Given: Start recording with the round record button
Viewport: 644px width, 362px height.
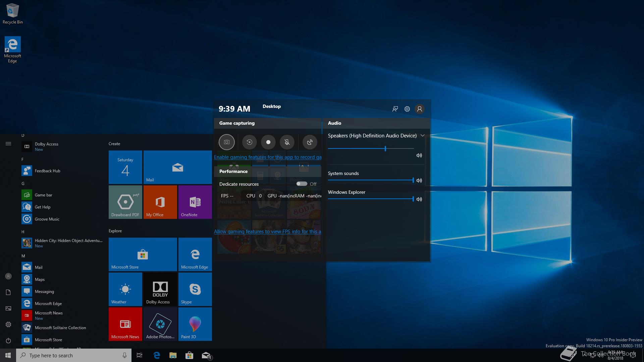Looking at the screenshot, I should (268, 142).
